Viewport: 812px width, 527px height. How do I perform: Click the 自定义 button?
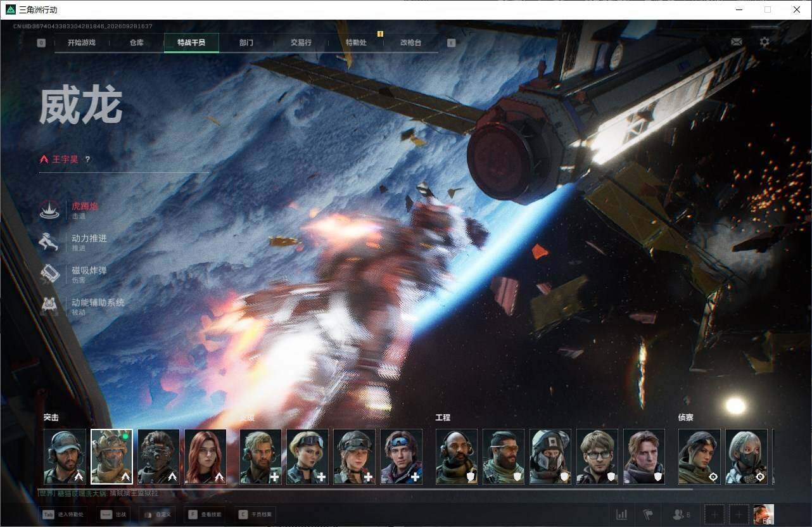tap(156, 515)
